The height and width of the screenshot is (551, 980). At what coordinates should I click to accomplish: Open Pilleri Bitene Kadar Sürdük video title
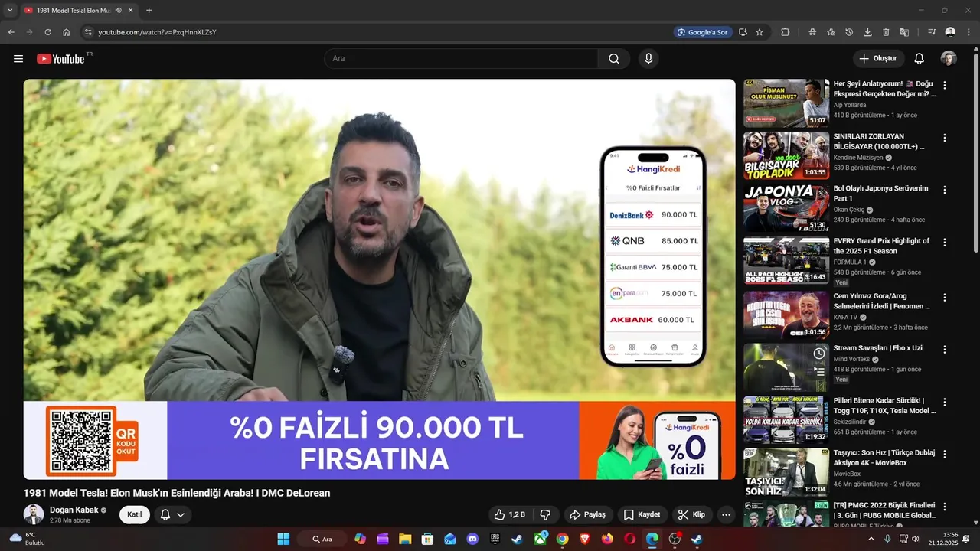[x=884, y=406]
